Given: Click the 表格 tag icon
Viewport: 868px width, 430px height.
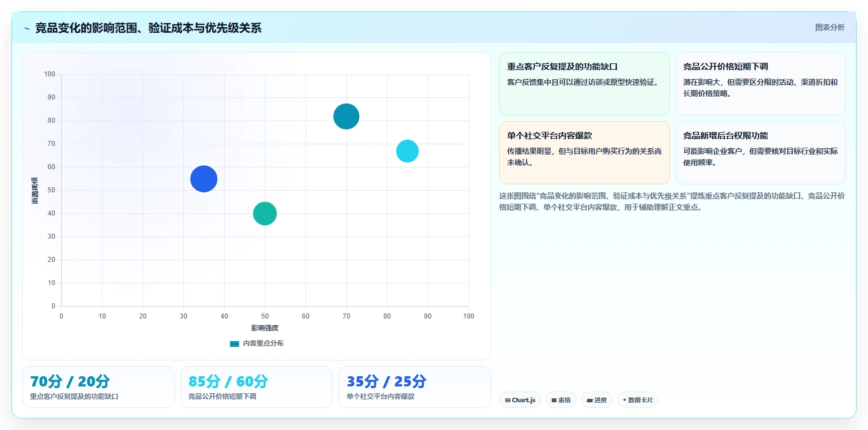Looking at the screenshot, I should [x=554, y=401].
